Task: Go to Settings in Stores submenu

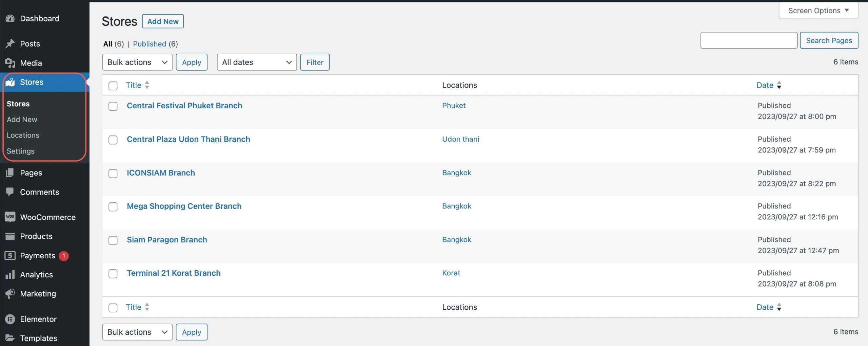Action: click(x=21, y=151)
